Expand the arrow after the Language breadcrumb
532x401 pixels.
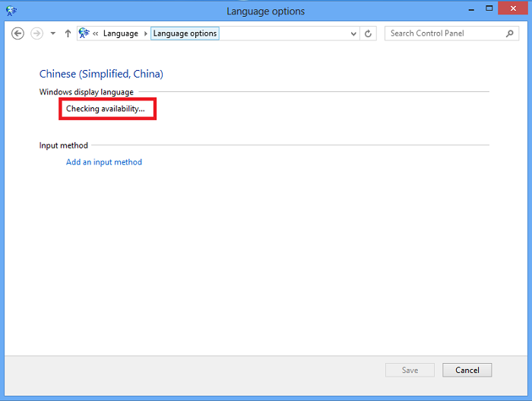point(146,33)
